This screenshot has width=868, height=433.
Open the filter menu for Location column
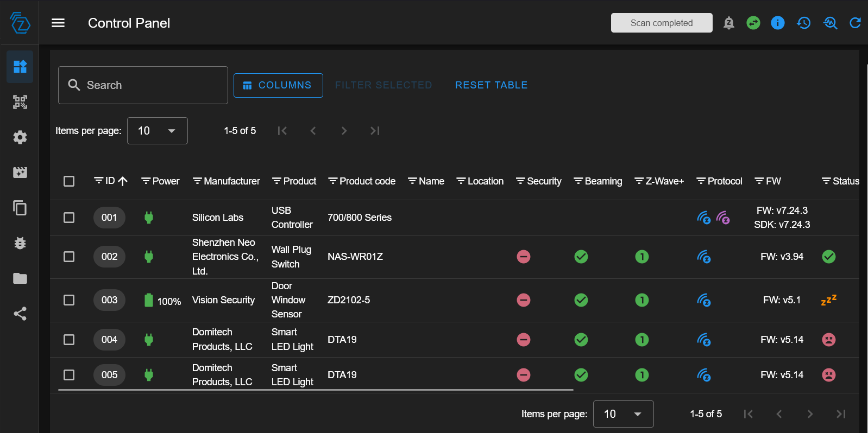[x=461, y=181]
